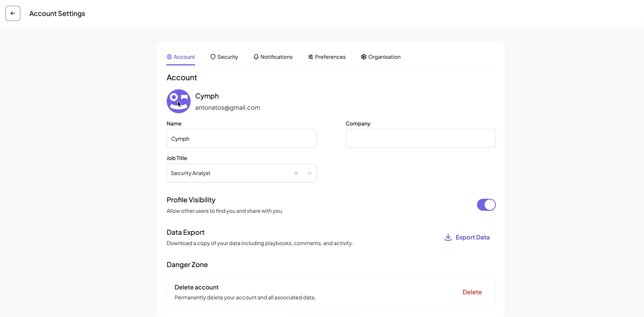Image resolution: width=644 pixels, height=317 pixels.
Task: Toggle the Profile Visibility switch
Action: pos(486,205)
